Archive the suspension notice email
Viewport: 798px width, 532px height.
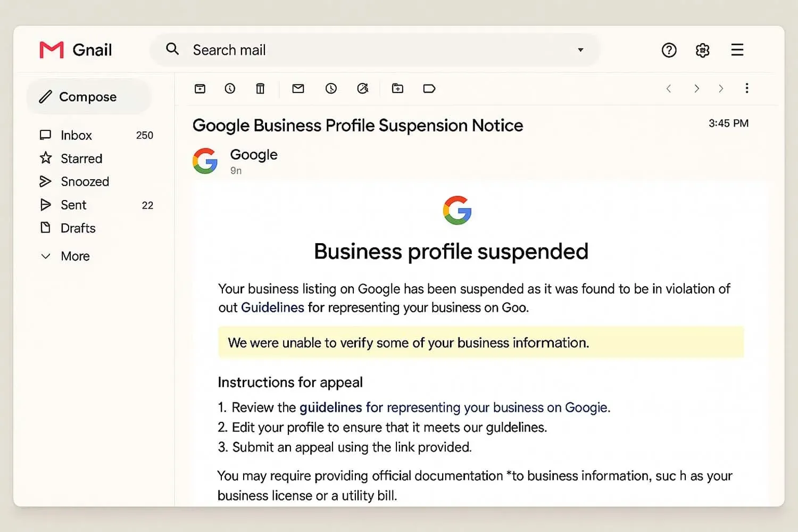coord(200,88)
